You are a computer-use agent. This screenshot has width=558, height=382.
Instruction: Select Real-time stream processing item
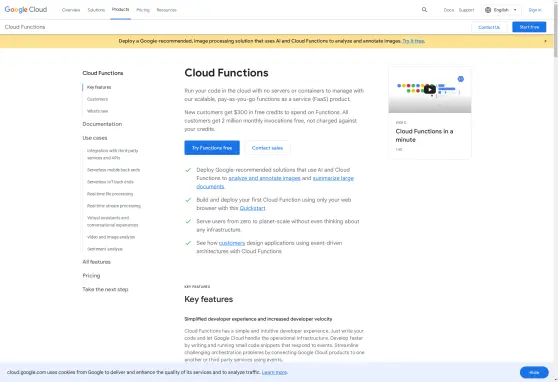114,206
